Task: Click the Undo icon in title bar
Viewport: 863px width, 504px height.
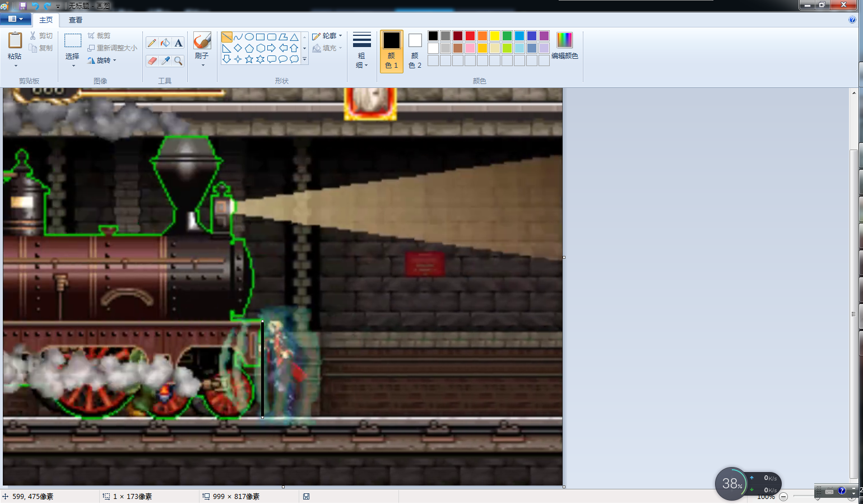Action: (35, 6)
